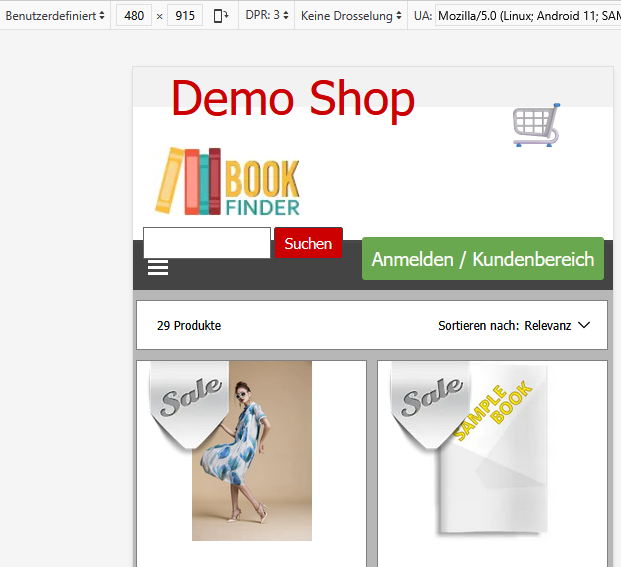Open the Keine Drosselung throttling dropdown

click(x=351, y=16)
